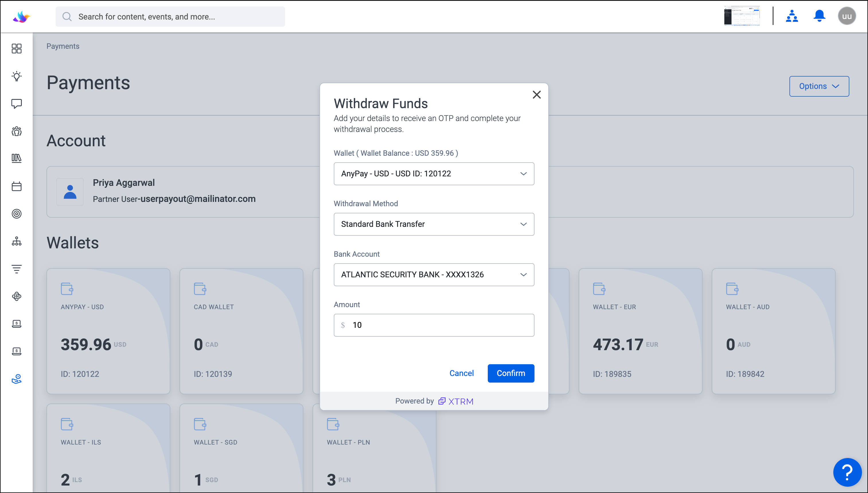868x493 pixels.
Task: Click the Confirm button
Action: click(x=510, y=373)
